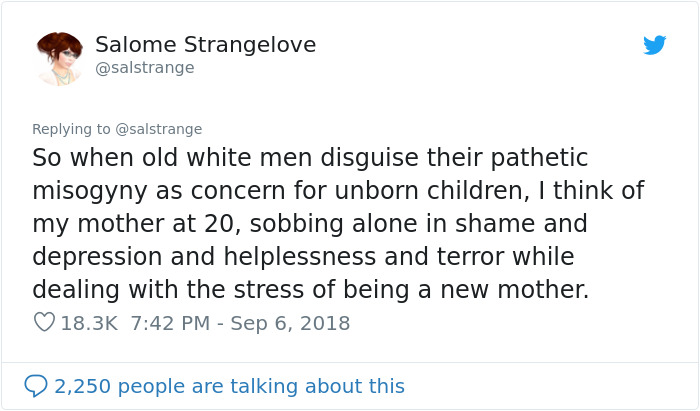The height and width of the screenshot is (411, 700).
Task: Click the Sep 6, 2018 date
Action: [x=290, y=323]
